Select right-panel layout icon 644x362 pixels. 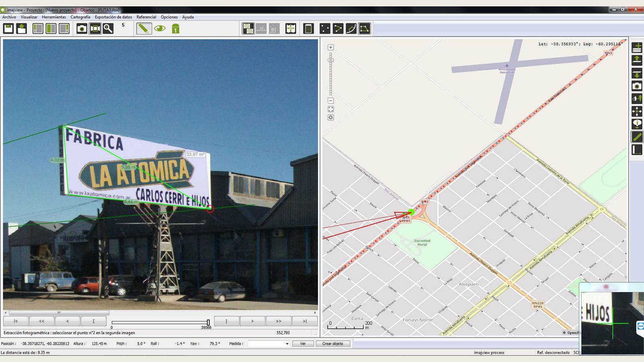[x=64, y=29]
